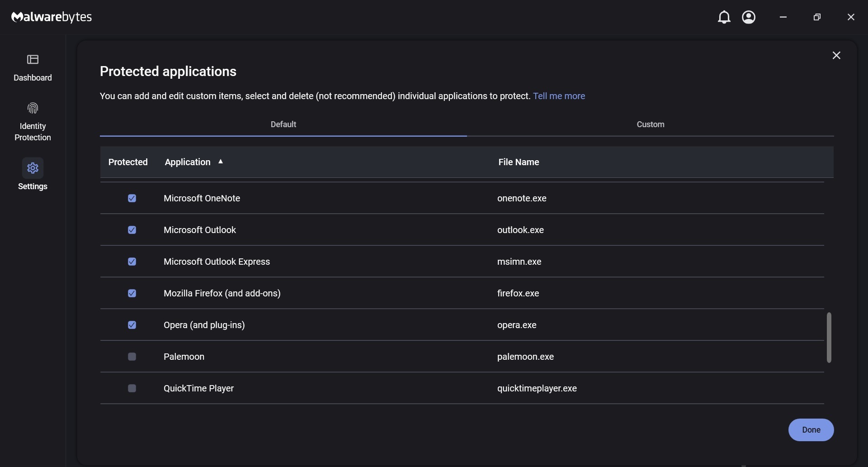Uncheck protection for Microsoft OneNote
Viewport: 868px width, 467px height.
(132, 198)
